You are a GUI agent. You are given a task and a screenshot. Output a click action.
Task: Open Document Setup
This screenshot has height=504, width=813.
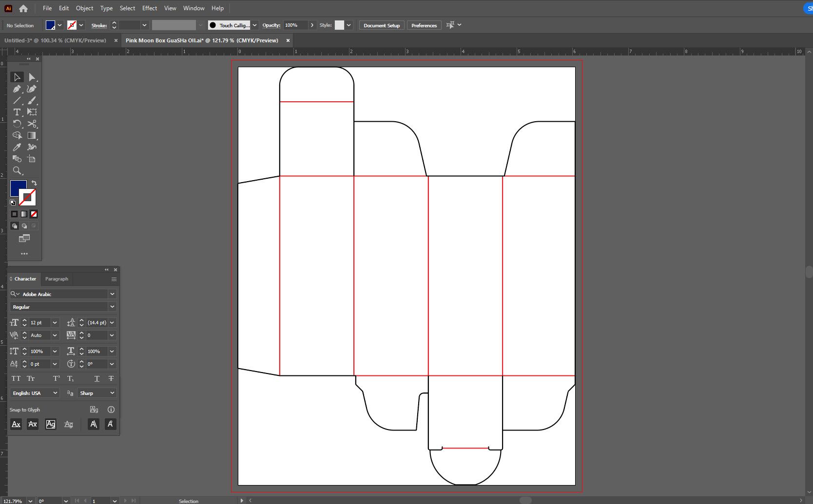tap(381, 25)
